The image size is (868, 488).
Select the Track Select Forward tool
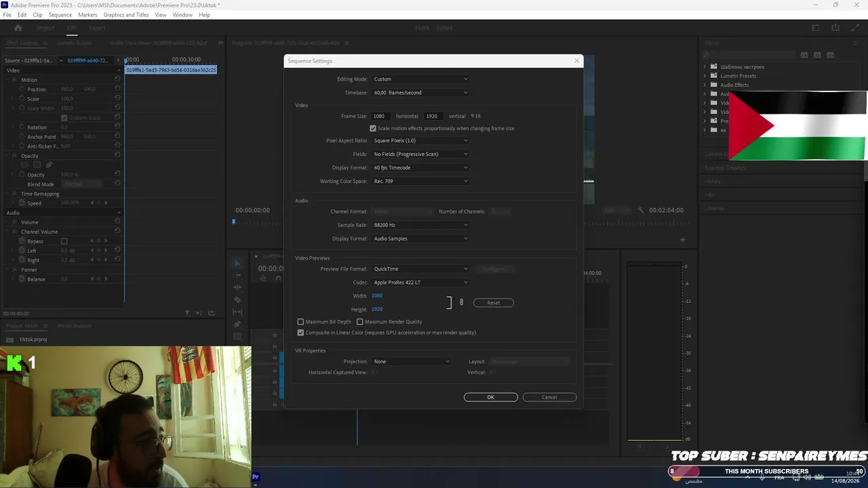pyautogui.click(x=237, y=275)
